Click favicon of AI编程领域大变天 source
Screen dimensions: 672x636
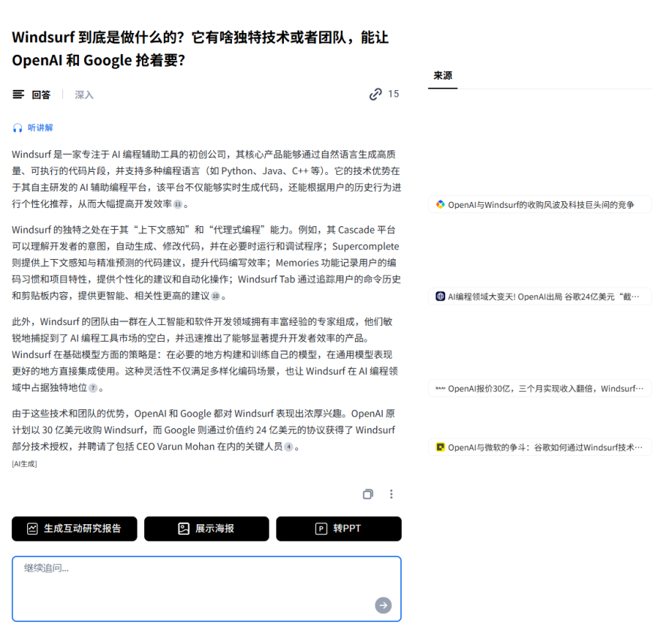pyautogui.click(x=440, y=296)
